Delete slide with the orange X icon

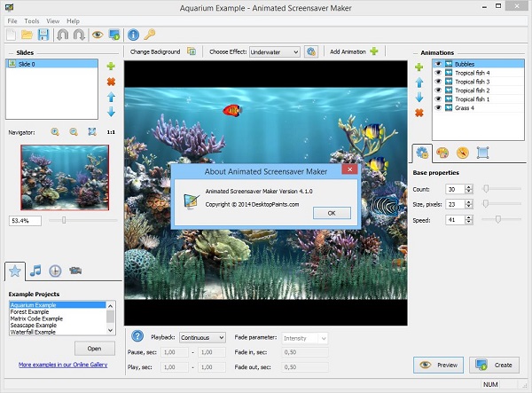point(111,82)
